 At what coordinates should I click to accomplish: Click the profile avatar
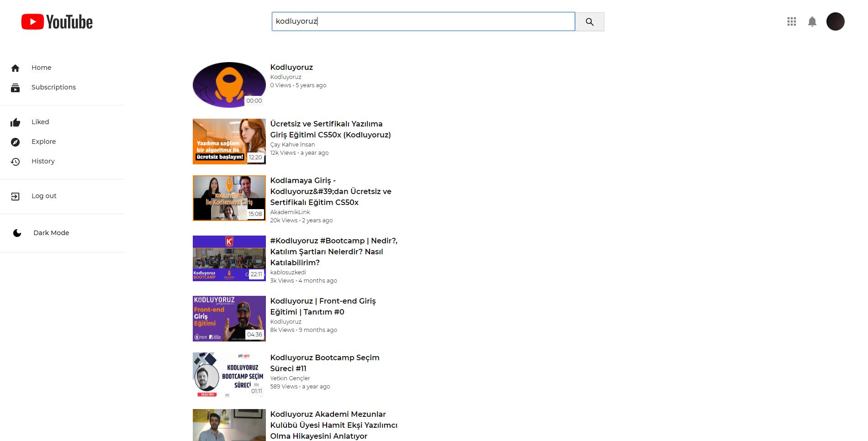tap(835, 21)
